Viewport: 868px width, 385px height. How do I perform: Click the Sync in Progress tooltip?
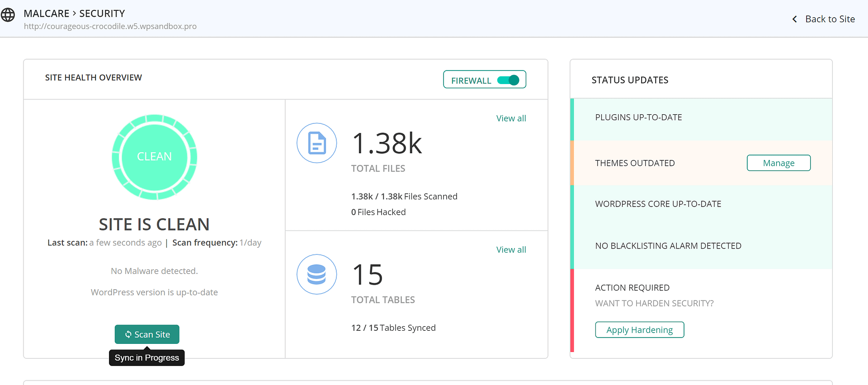147,358
